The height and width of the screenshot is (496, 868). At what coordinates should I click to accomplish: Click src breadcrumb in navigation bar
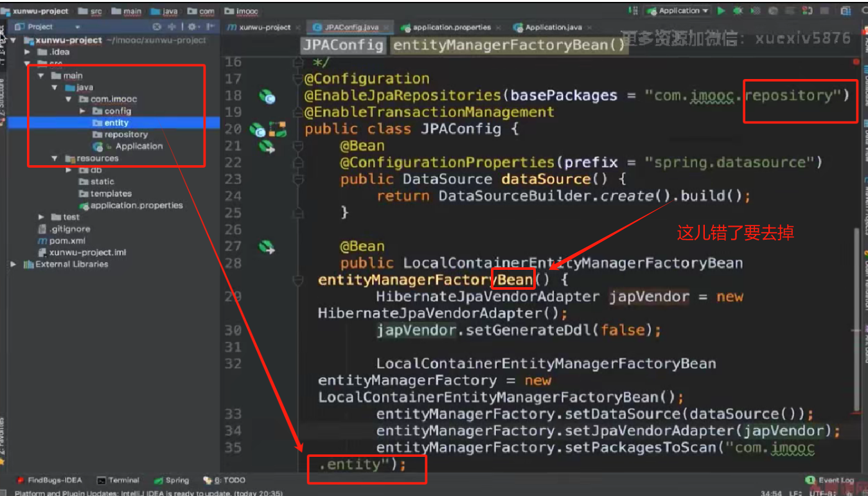point(90,12)
